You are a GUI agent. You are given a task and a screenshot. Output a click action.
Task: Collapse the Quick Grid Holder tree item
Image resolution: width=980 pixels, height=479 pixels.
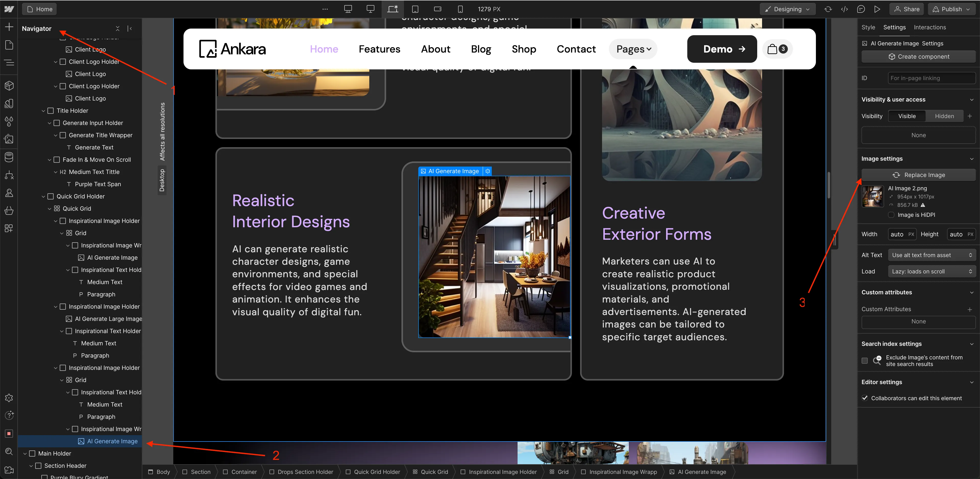click(x=43, y=197)
